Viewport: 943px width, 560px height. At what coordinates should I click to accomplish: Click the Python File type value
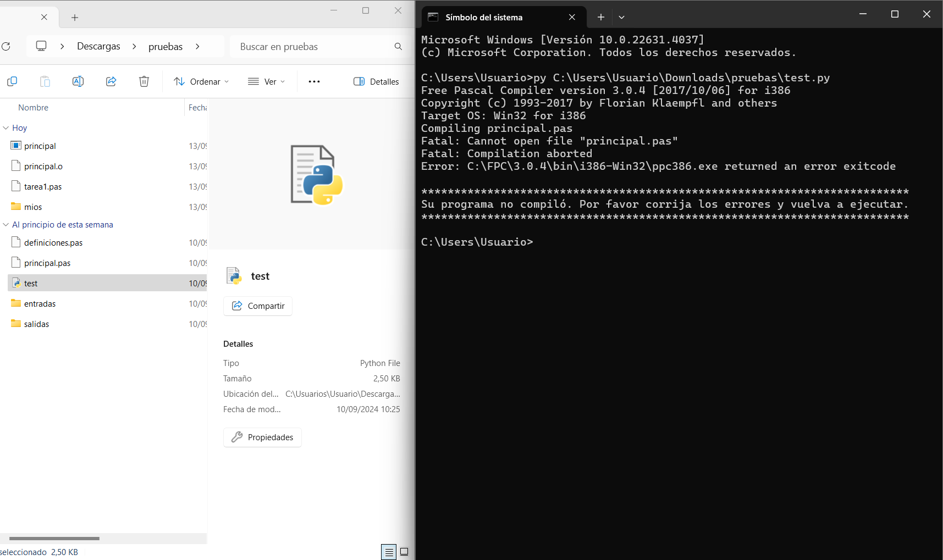(x=380, y=363)
